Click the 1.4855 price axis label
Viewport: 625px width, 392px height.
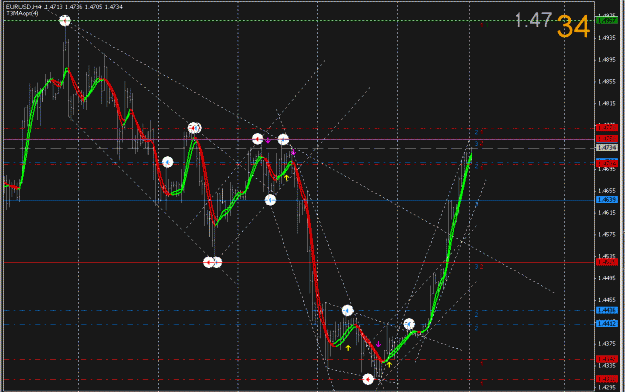607,82
